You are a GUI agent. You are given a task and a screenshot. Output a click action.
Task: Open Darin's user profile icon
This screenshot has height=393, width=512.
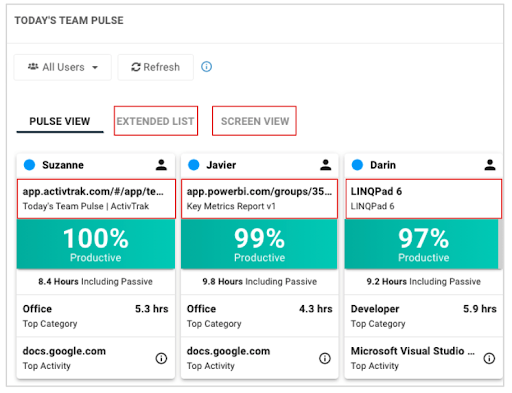(x=490, y=165)
